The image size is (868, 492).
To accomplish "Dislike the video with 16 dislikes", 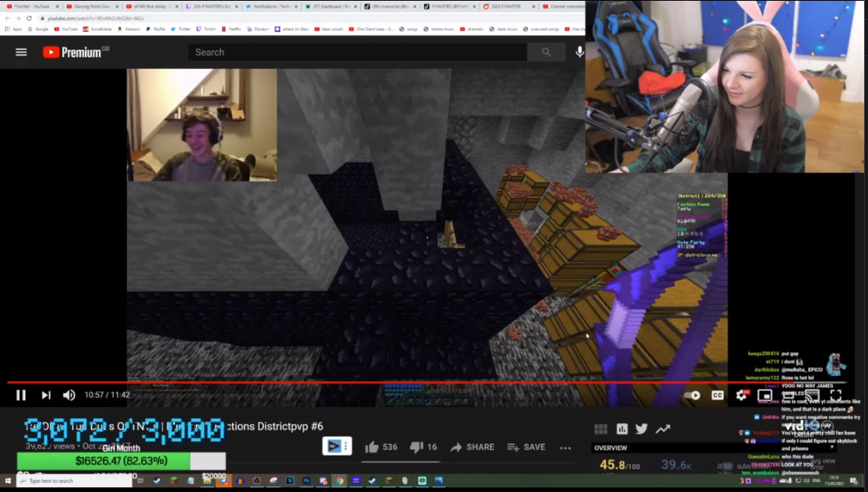I will pyautogui.click(x=423, y=447).
